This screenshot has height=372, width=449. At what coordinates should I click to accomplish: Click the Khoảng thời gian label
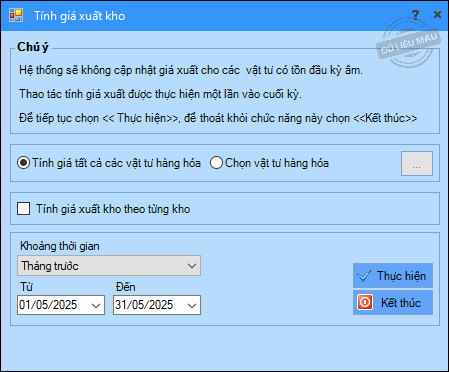(60, 246)
